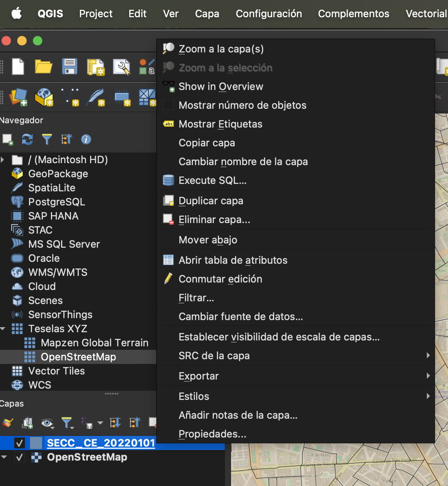Choose Cambiar fuente de datos...
Image resolution: width=448 pixels, height=486 pixels.
point(296,317)
